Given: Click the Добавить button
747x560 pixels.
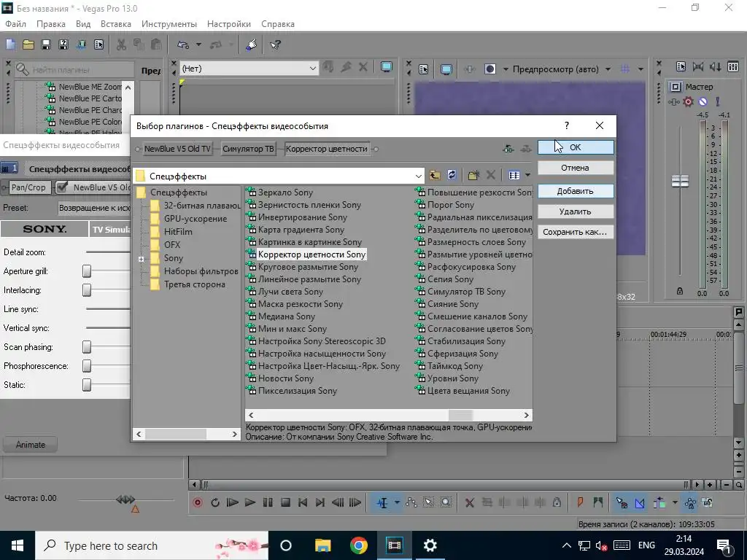Looking at the screenshot, I should (576, 191).
